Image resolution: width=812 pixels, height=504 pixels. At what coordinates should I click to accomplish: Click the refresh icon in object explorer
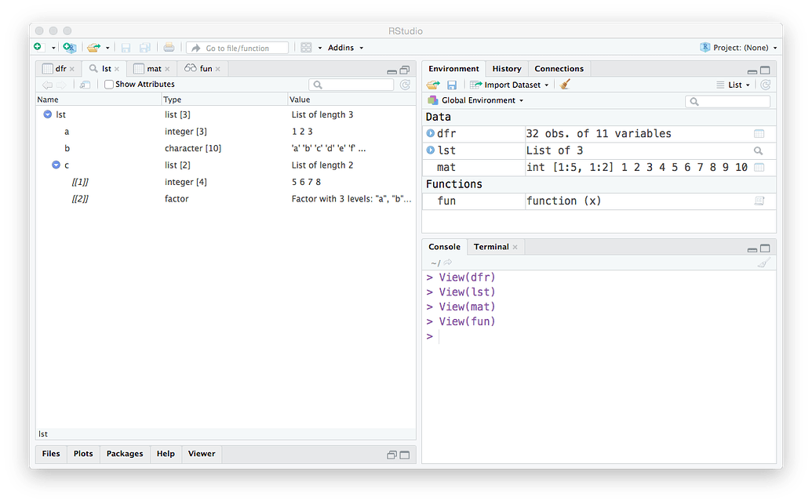tap(405, 85)
